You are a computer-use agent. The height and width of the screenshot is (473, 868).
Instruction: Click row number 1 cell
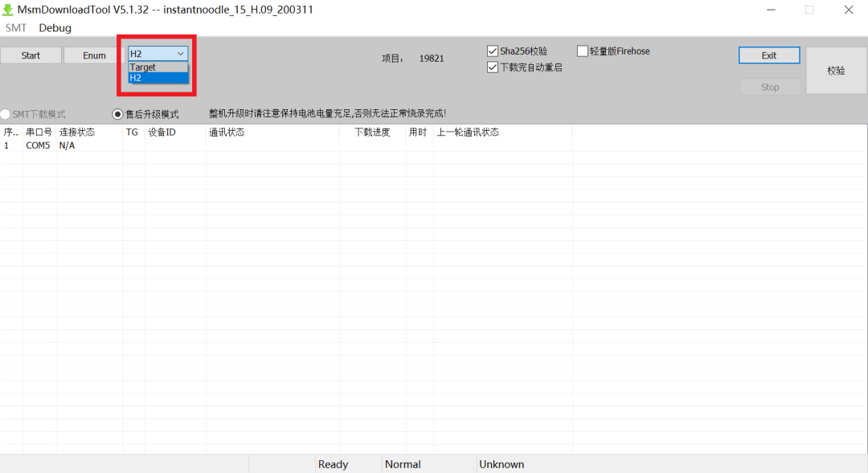coord(6,145)
